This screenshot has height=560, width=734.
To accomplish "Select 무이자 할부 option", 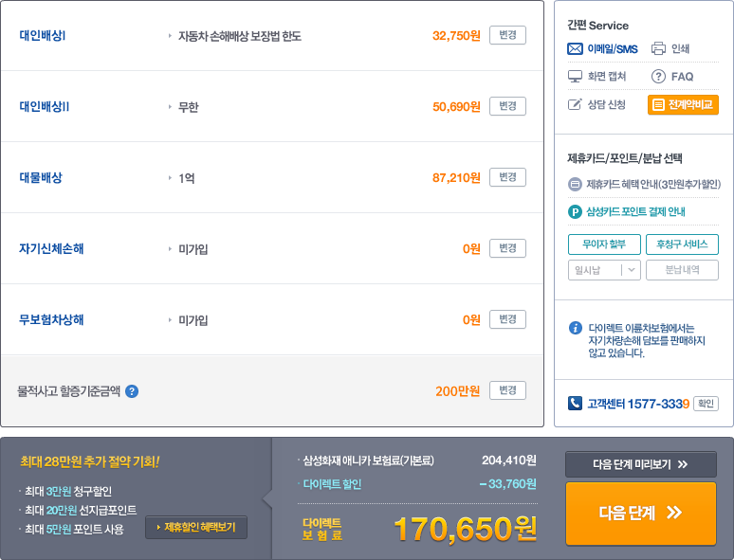I will pos(604,244).
